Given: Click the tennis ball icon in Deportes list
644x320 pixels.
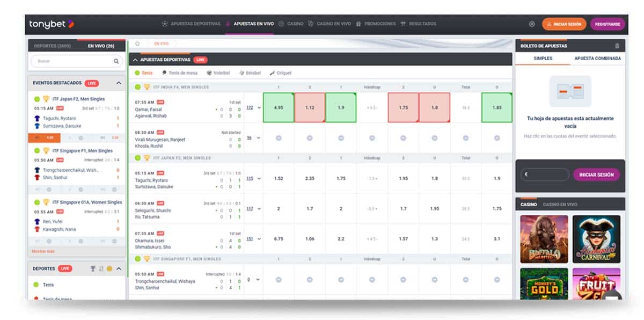Looking at the screenshot, I should [x=36, y=285].
